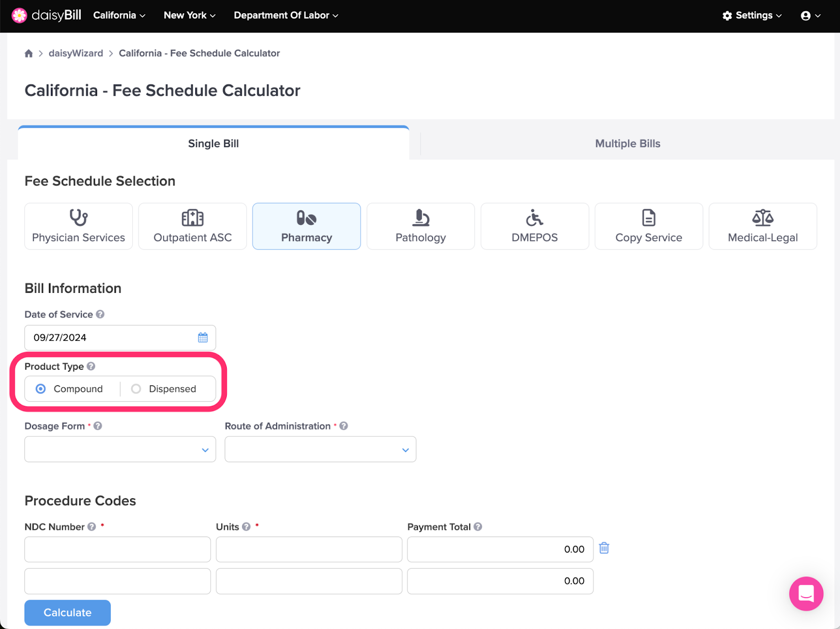Expand the Department Of Labor menu
This screenshot has width=840, height=629.
tap(286, 16)
